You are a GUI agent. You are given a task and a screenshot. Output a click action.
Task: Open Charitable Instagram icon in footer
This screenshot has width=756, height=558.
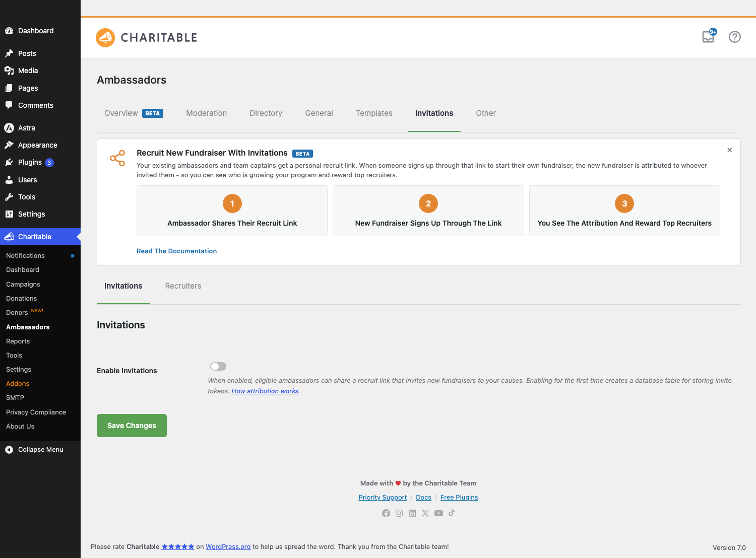click(x=399, y=513)
